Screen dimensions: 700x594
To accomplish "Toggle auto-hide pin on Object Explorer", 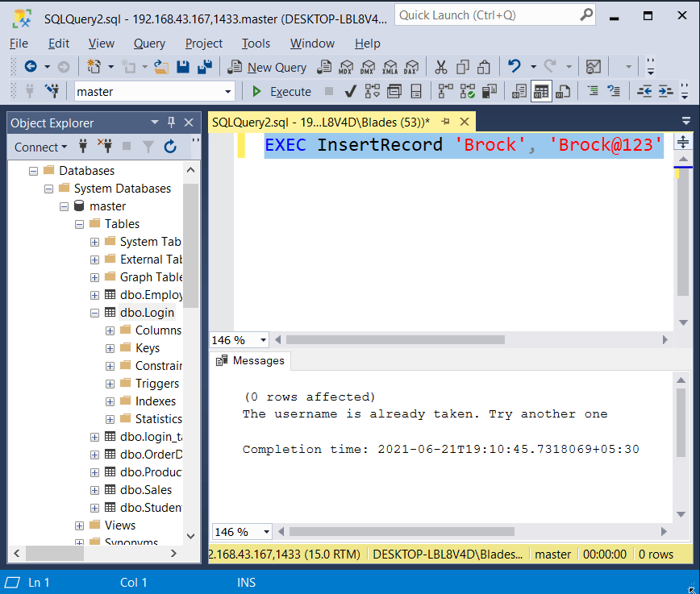I will (171, 123).
